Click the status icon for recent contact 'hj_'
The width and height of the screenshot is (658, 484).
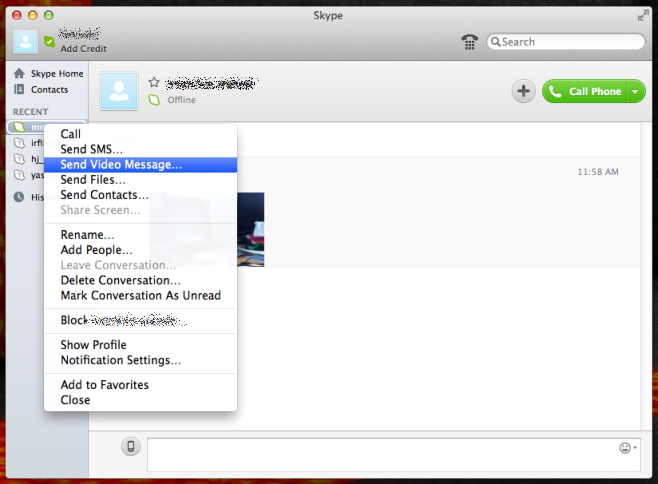(x=19, y=159)
